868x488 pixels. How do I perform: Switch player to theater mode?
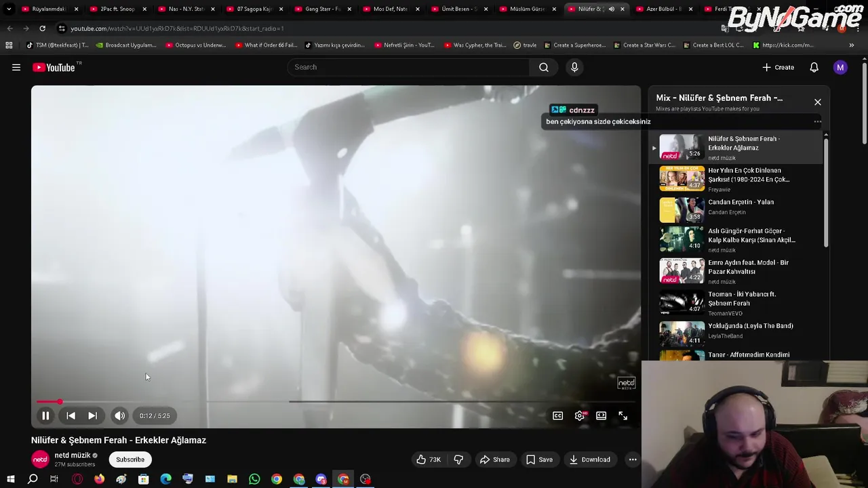(601, 415)
